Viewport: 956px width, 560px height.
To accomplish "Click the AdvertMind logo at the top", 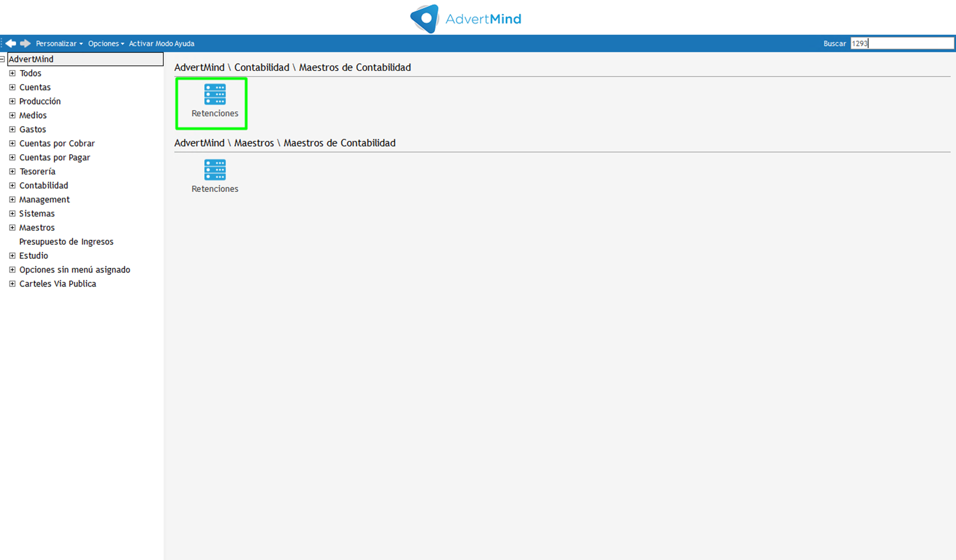I will pos(466,18).
